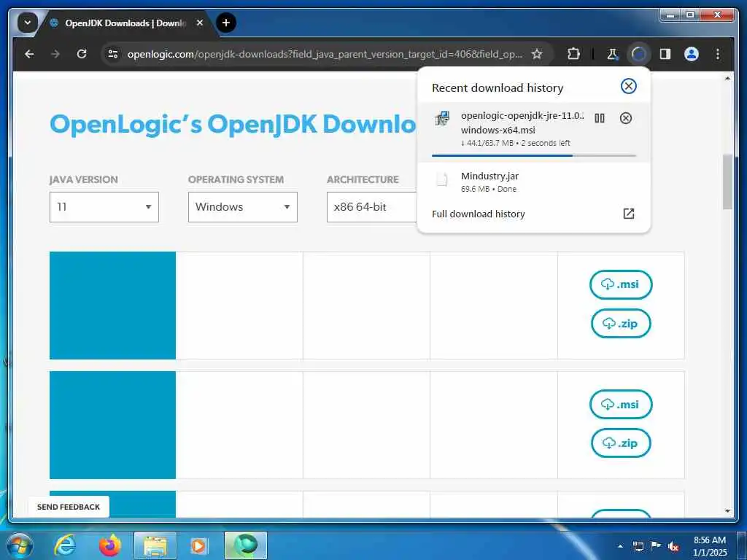This screenshot has height=560, width=747.
Task: Close the OpenJDK Downloads tab
Action: click(200, 23)
